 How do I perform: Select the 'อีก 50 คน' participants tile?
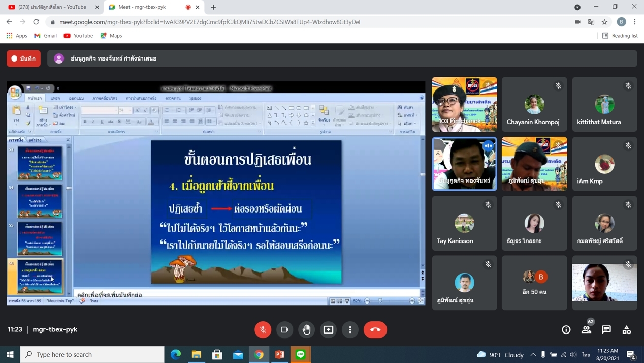pos(534,283)
